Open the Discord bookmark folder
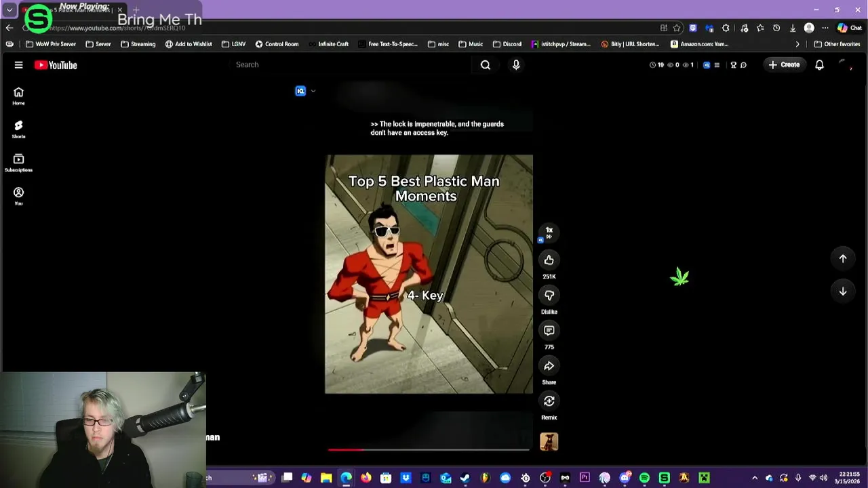The width and height of the screenshot is (868, 488). tap(507, 44)
